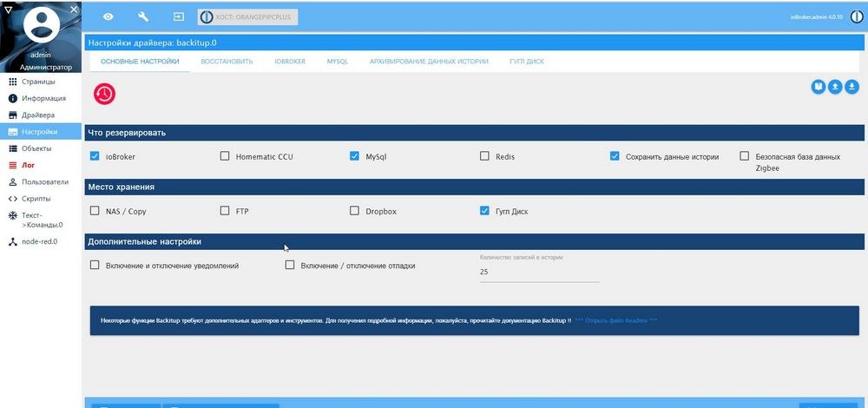Viewport: 868px width, 408px height.
Task: Open the ГУГЛ ДИСК tab
Action: [527, 62]
